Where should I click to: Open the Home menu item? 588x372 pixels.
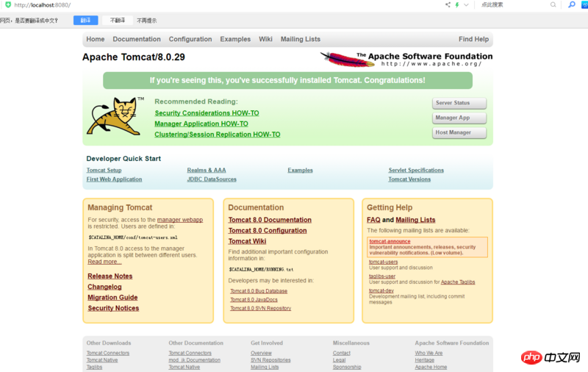96,39
